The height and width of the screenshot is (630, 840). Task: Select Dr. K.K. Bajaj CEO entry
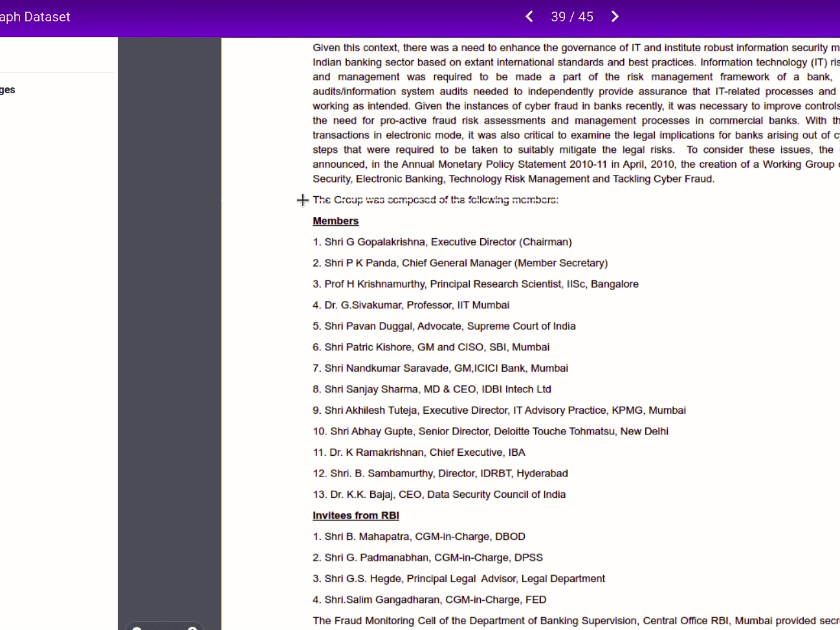coord(439,495)
